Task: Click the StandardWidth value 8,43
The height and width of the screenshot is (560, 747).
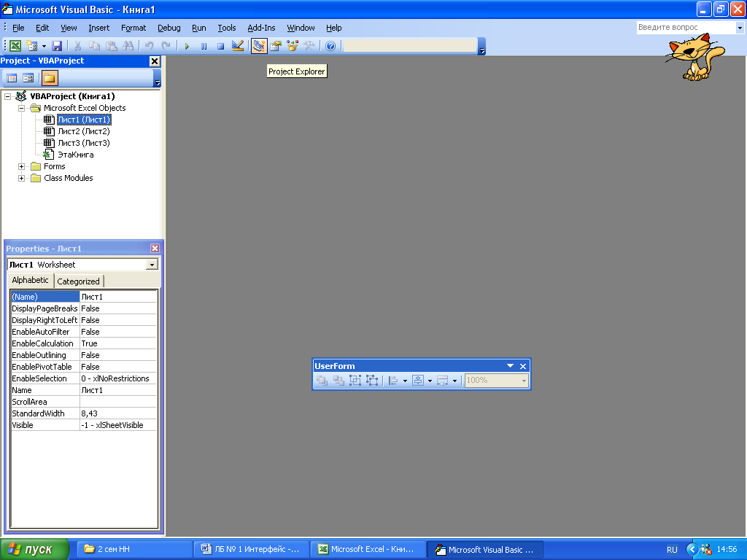Action: coord(118,413)
